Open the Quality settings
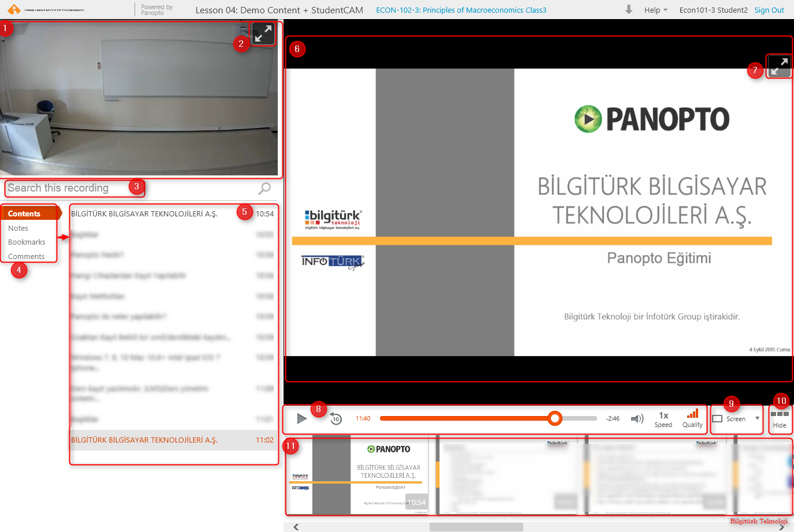This screenshot has width=794, height=532. pos(692,419)
